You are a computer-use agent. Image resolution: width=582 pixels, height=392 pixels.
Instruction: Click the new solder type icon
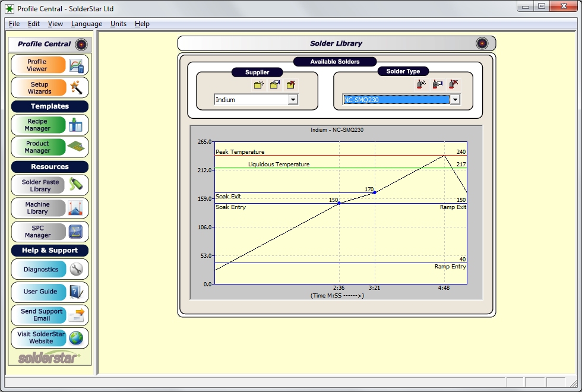tap(421, 84)
